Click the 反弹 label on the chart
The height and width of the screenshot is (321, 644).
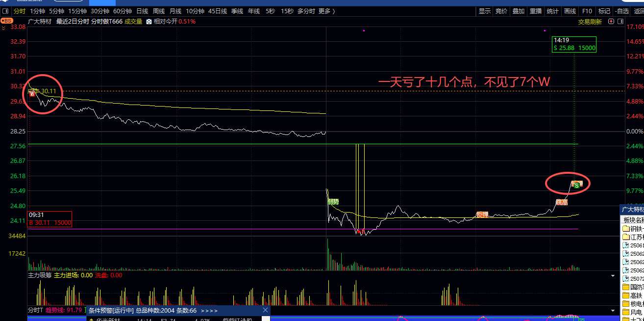tap(482, 214)
